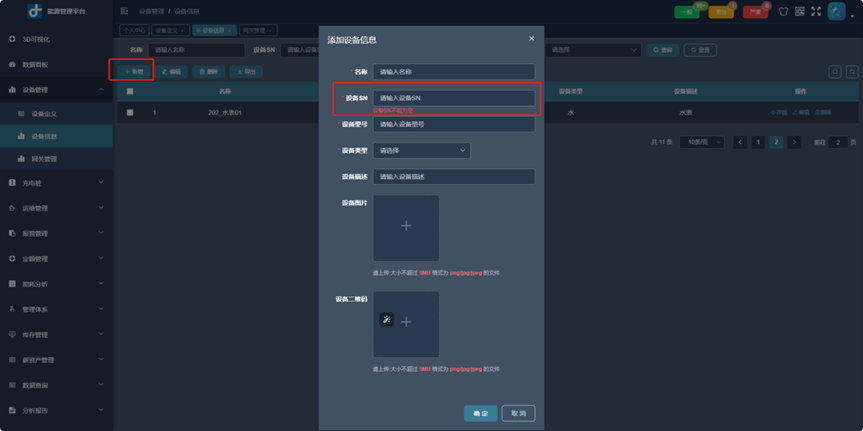Toggle fullscreen with the expand-arrows icon
The image size is (863, 431).
click(x=816, y=11)
